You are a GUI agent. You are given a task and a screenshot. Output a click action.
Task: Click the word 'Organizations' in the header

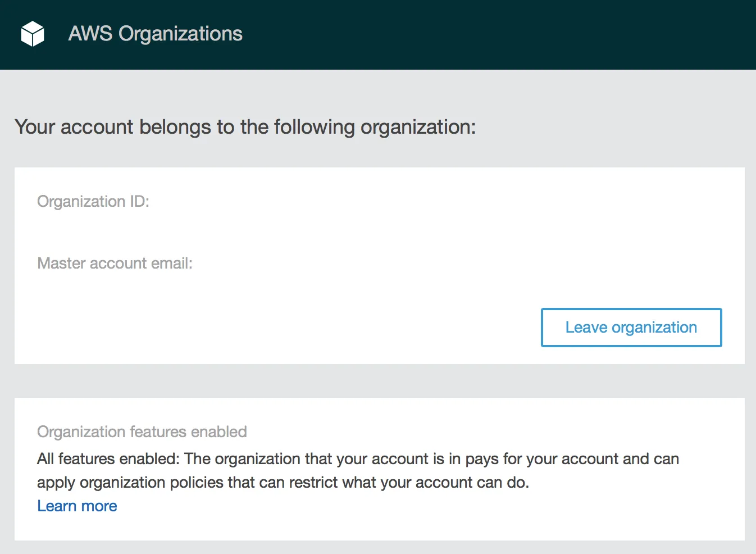(180, 34)
